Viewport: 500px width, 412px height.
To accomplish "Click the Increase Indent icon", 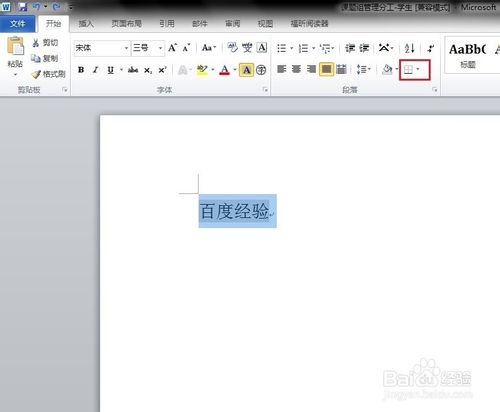I will (x=364, y=48).
